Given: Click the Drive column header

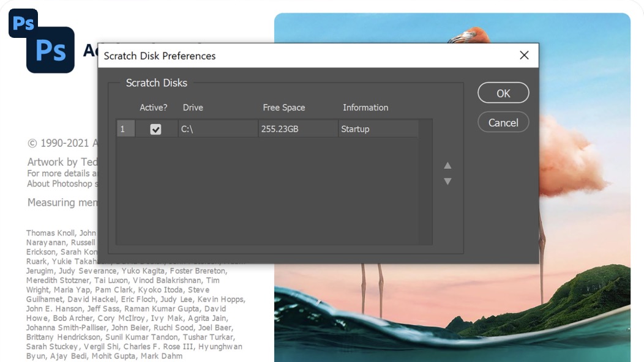Looking at the screenshot, I should (193, 108).
